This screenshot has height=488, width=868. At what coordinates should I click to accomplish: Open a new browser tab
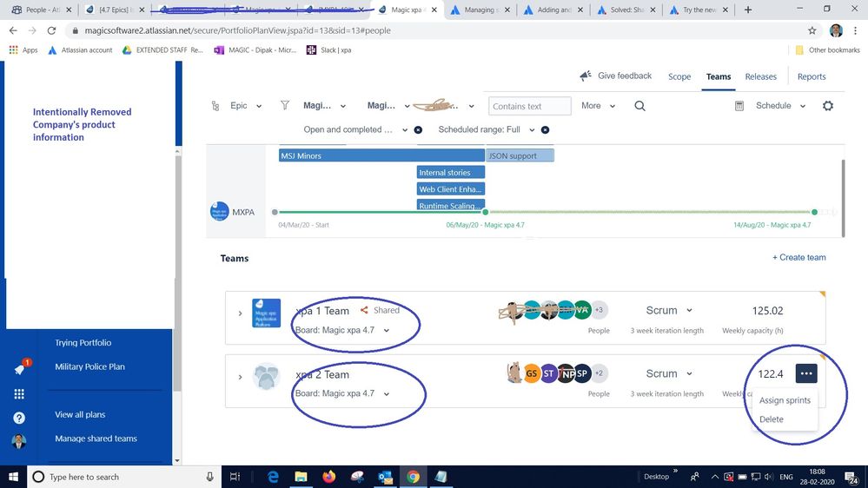(748, 10)
